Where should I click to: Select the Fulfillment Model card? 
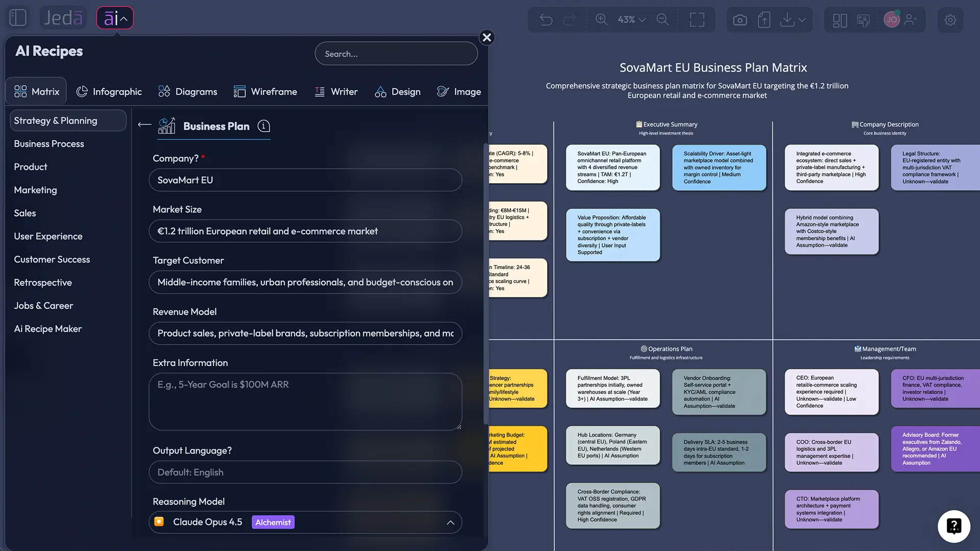click(613, 389)
